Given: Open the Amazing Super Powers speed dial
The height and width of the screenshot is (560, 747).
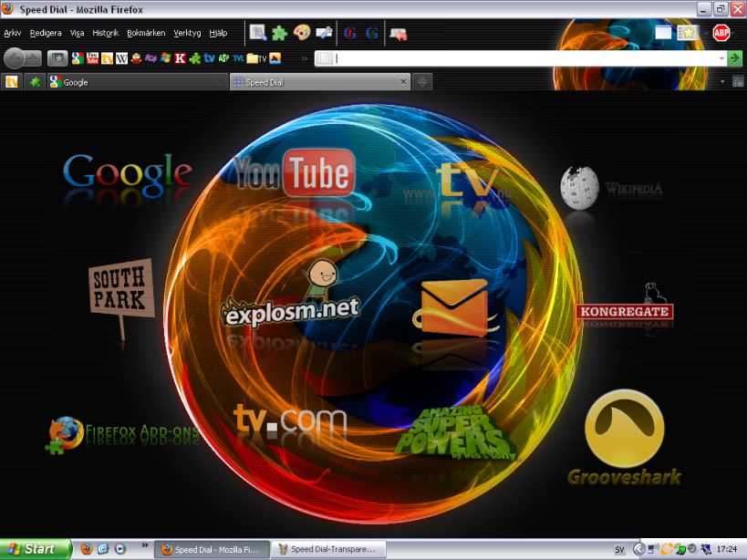Looking at the screenshot, I should [455, 432].
